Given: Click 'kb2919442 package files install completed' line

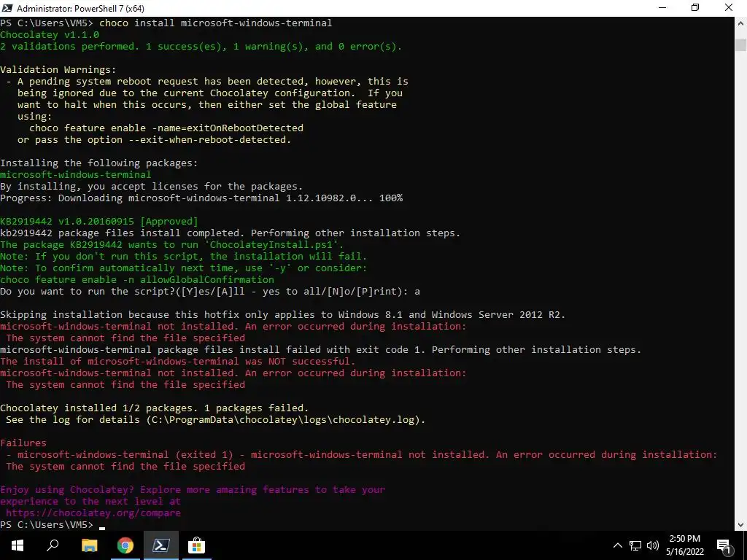Looking at the screenshot, I should (x=231, y=233).
